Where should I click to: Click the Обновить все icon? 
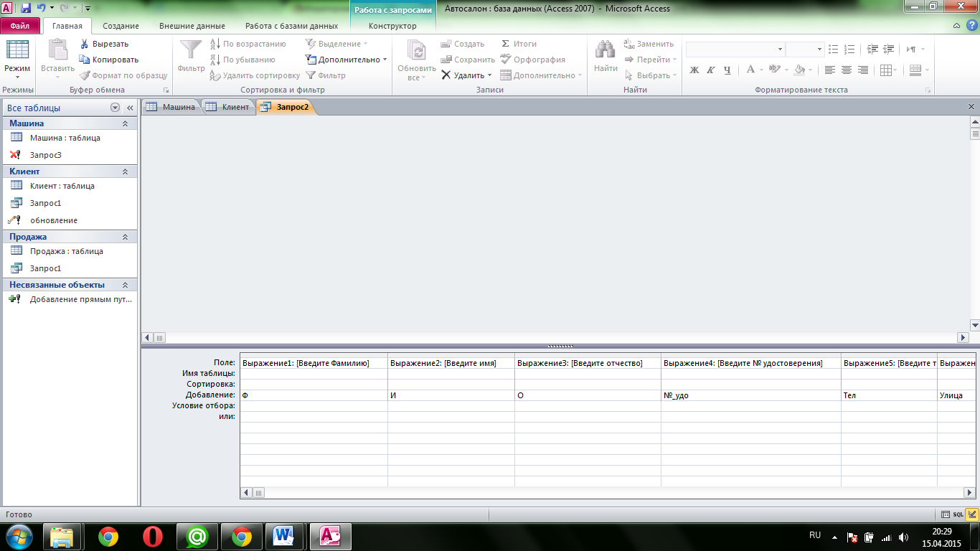pos(417,50)
